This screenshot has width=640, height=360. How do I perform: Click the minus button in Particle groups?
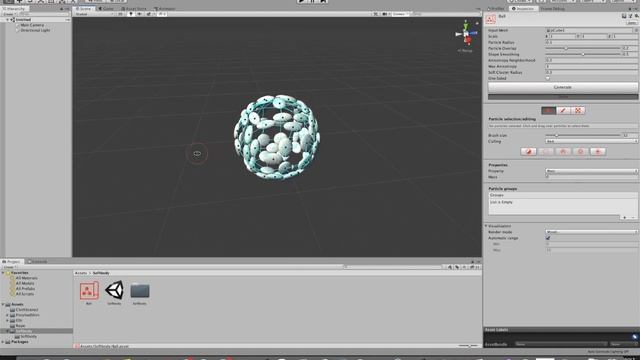(633, 218)
